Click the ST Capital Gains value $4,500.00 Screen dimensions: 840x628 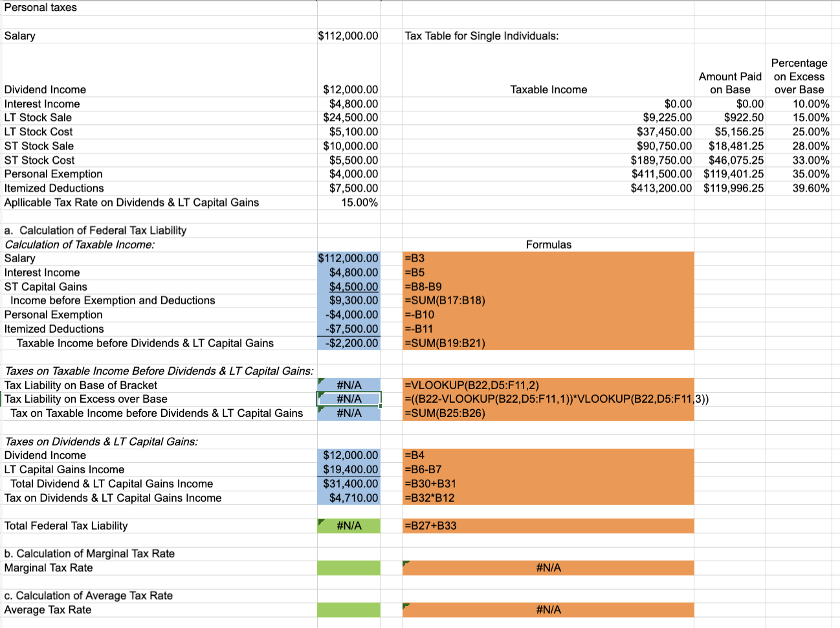point(348,286)
